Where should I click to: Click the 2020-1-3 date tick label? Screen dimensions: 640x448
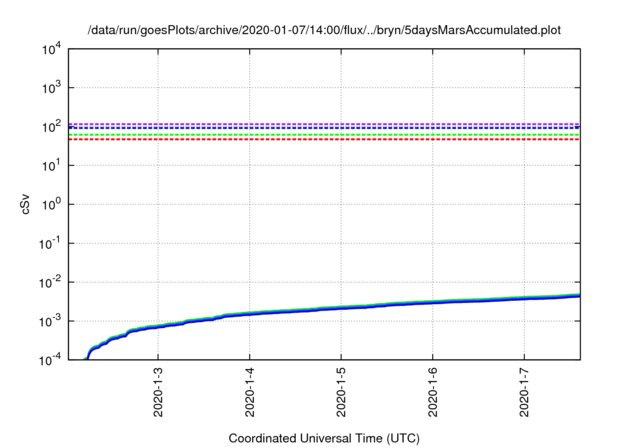tap(158, 392)
